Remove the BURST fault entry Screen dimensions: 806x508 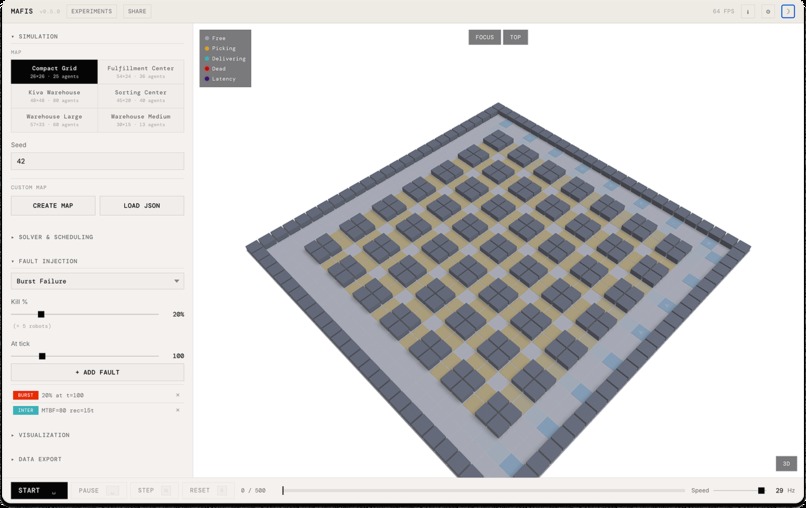click(x=178, y=395)
